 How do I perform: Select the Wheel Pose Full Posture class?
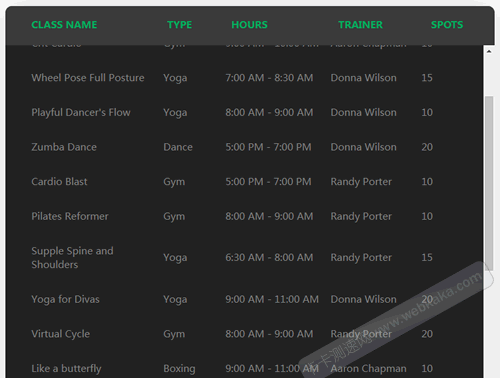click(88, 78)
